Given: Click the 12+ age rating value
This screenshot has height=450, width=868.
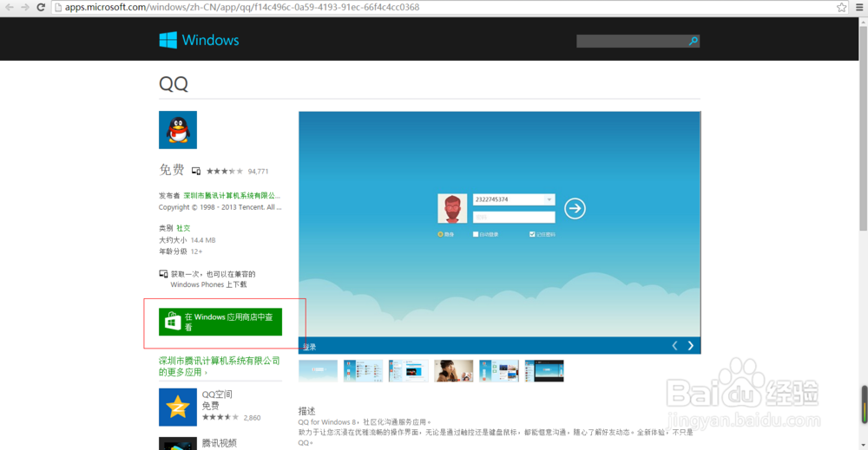Looking at the screenshot, I should tap(196, 251).
